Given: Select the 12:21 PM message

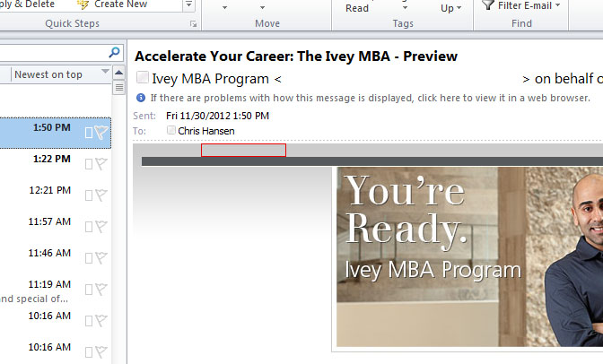Looking at the screenshot, I should point(56,195).
